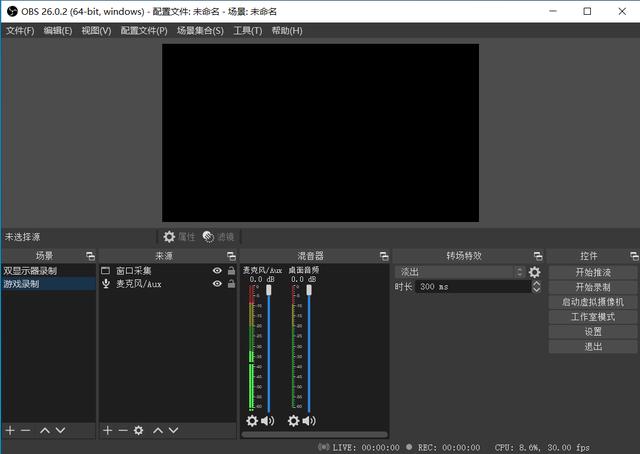This screenshot has height=454, width=640.
Task: Open the 视图(V) menu
Action: (96, 31)
